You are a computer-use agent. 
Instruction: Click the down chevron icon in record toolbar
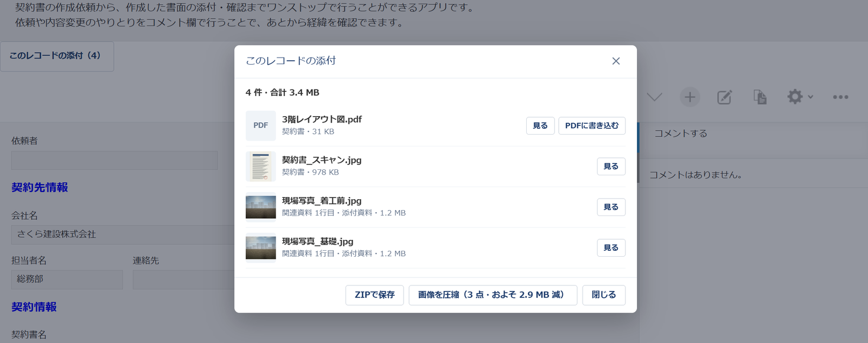coord(654,97)
